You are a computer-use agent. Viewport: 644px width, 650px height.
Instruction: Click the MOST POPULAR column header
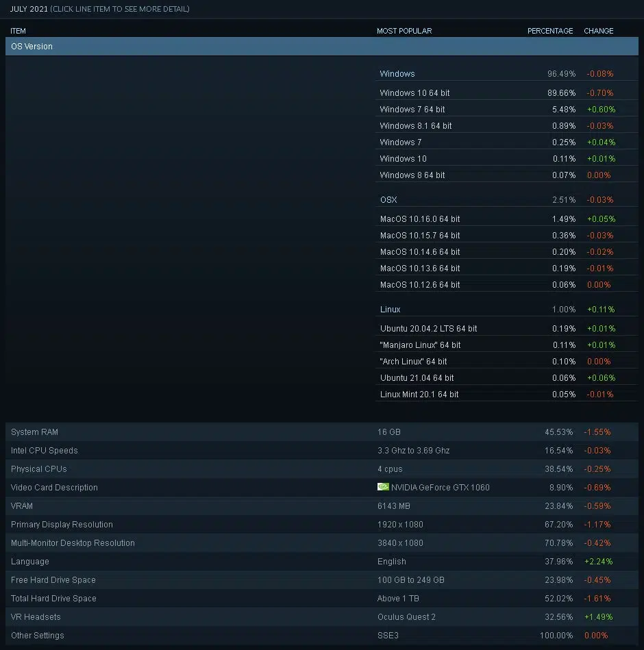pos(404,31)
